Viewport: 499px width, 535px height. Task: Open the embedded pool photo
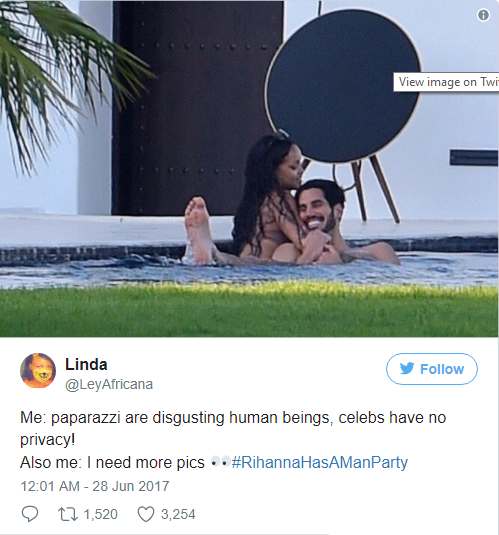tap(249, 169)
